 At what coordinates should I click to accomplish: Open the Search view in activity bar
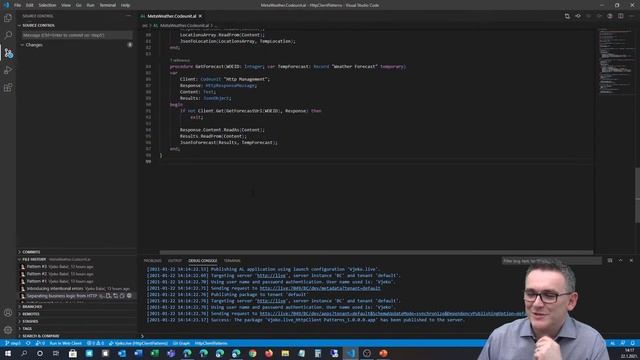click(x=8, y=35)
